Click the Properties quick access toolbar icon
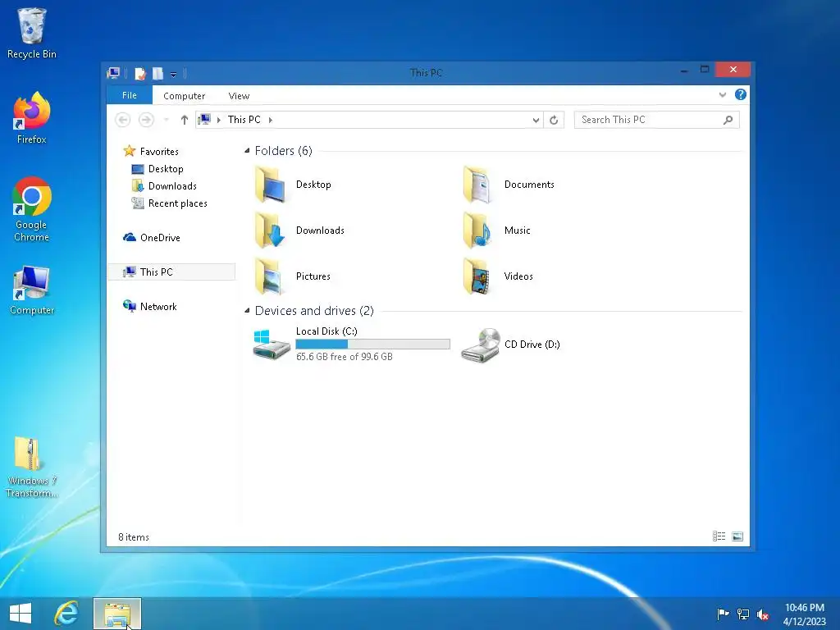Screen dimensions: 840x630 tap(139, 73)
